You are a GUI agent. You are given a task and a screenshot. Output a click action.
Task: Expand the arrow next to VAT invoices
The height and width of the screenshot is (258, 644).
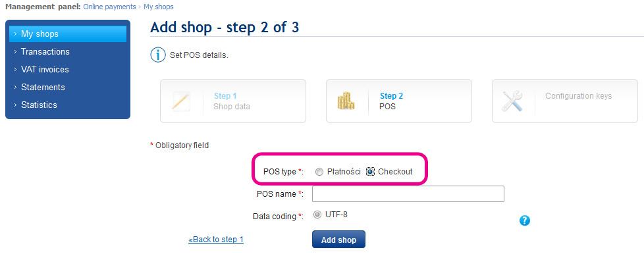click(15, 69)
